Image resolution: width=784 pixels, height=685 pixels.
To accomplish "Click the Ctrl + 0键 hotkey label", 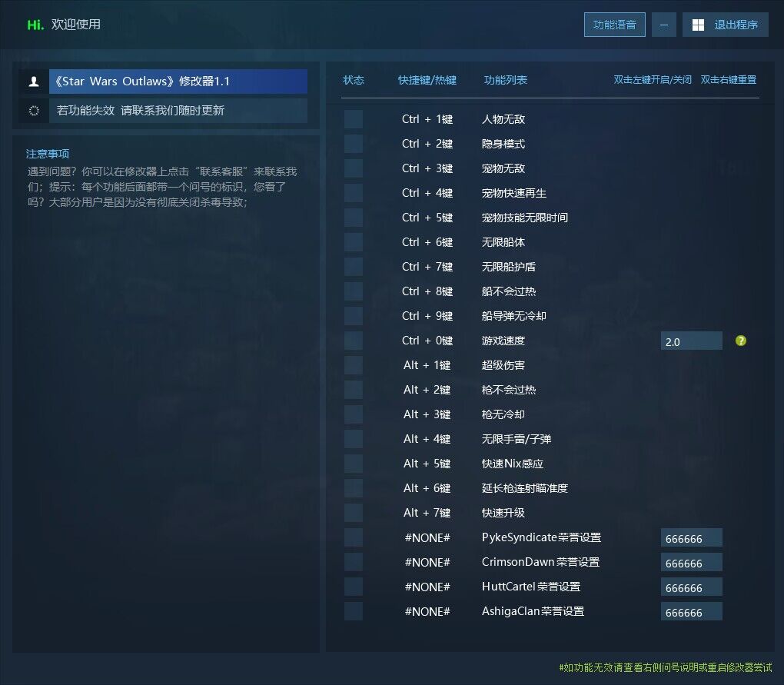I will pyautogui.click(x=427, y=341).
